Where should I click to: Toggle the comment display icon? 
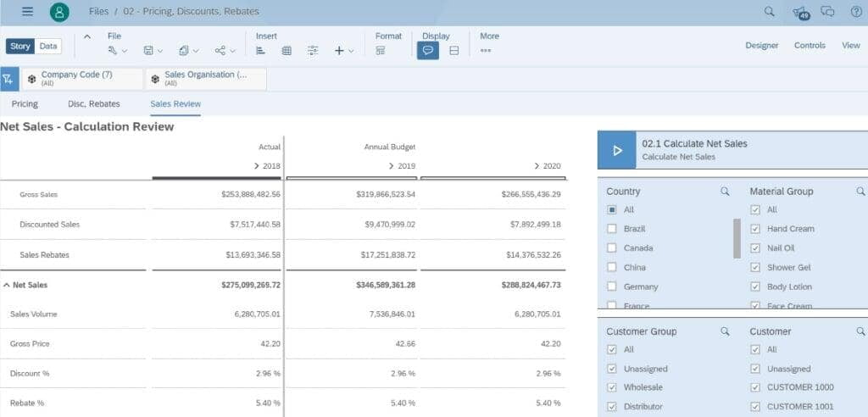428,51
